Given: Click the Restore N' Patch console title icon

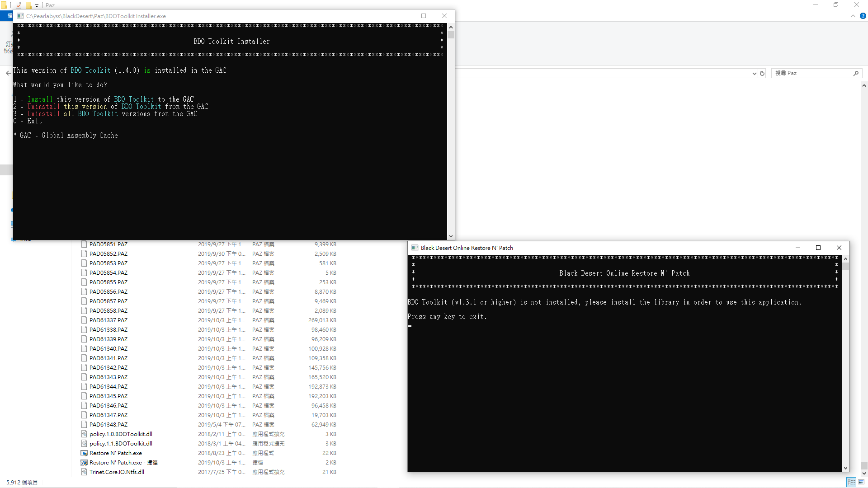Looking at the screenshot, I should click(x=415, y=248).
